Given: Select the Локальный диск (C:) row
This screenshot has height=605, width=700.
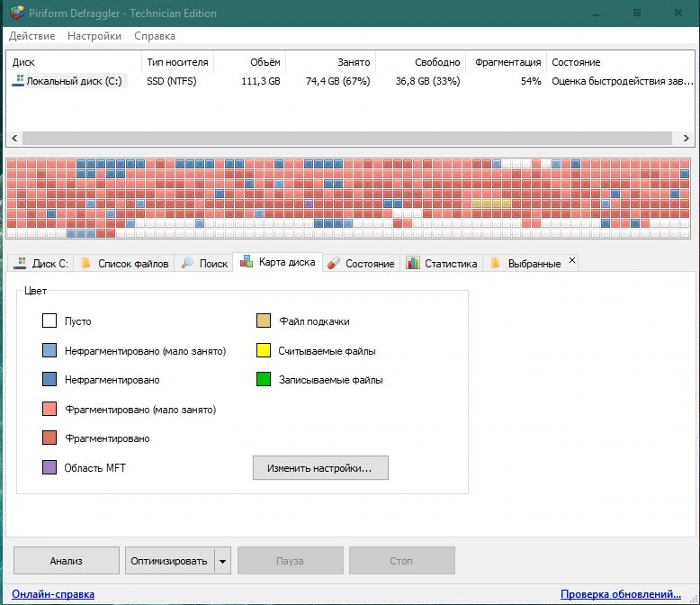Looking at the screenshot, I should tap(350, 81).
